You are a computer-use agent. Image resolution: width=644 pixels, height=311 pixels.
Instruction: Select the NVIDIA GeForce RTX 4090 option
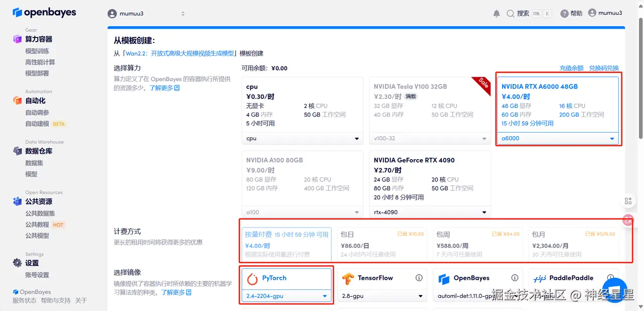[430, 179]
